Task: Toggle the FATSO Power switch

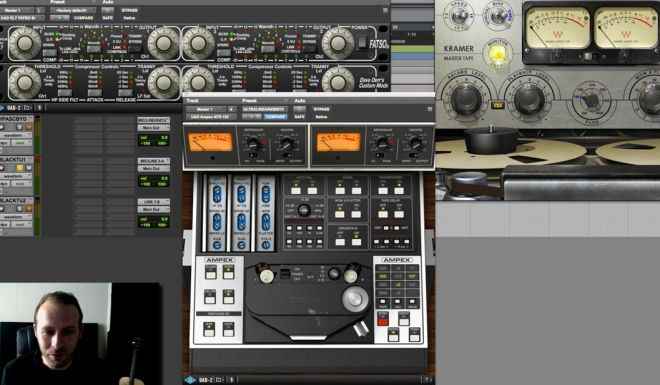Action: coord(362,42)
